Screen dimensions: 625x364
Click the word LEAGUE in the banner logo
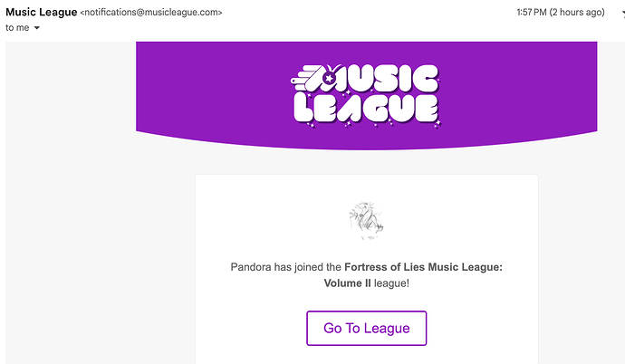tap(366, 109)
